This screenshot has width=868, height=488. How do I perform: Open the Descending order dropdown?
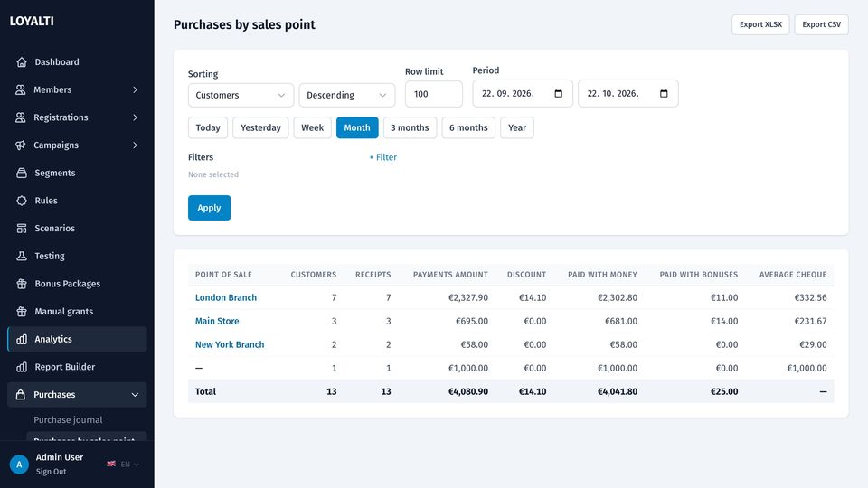tap(347, 95)
